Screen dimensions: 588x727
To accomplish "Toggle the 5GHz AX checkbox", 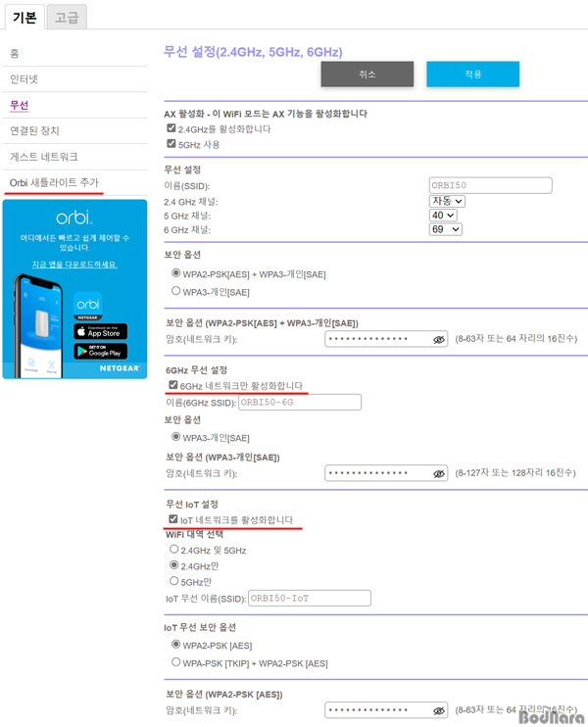I will [171, 143].
